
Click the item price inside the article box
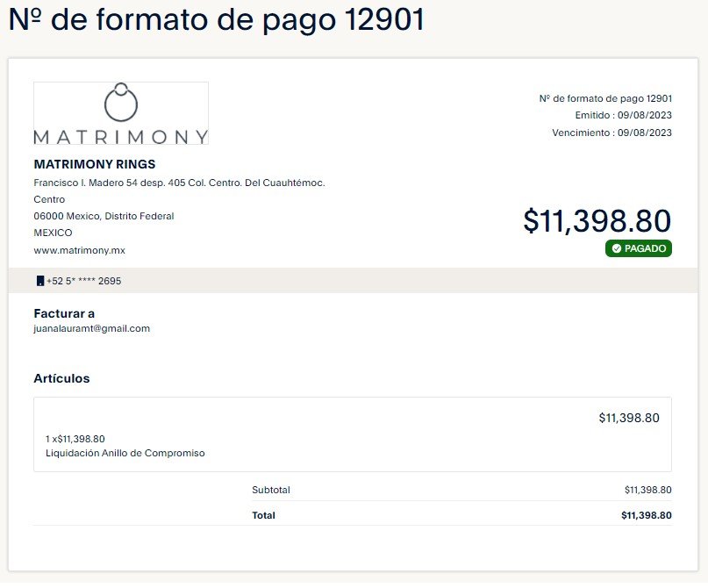tap(629, 419)
